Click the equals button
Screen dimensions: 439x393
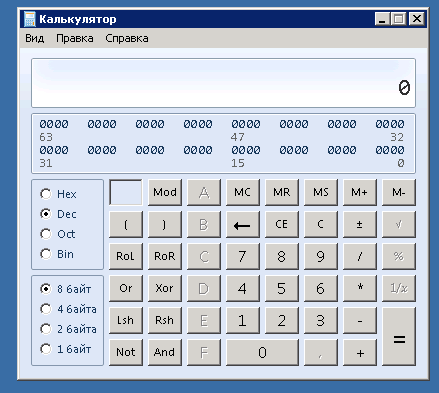click(x=399, y=336)
